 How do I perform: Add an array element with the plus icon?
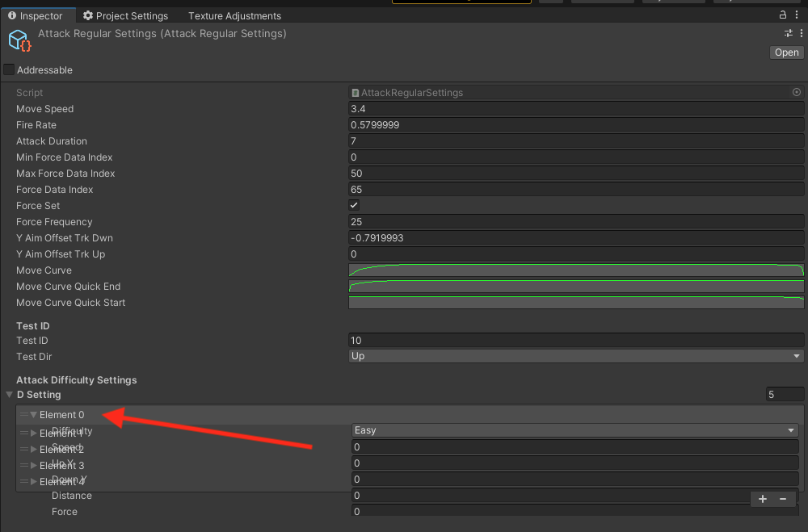coord(762,499)
